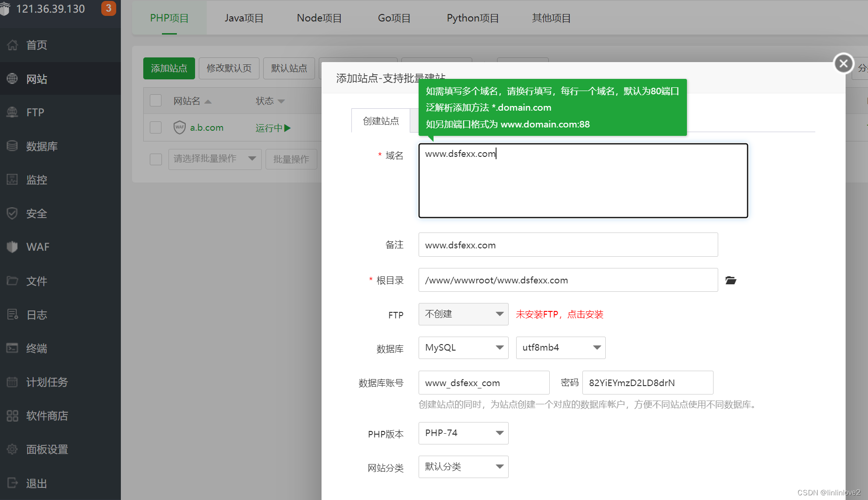Screen dimensions: 868x500
Task: Open 网站 in the sidebar menu
Action: pyautogui.click(x=60, y=78)
